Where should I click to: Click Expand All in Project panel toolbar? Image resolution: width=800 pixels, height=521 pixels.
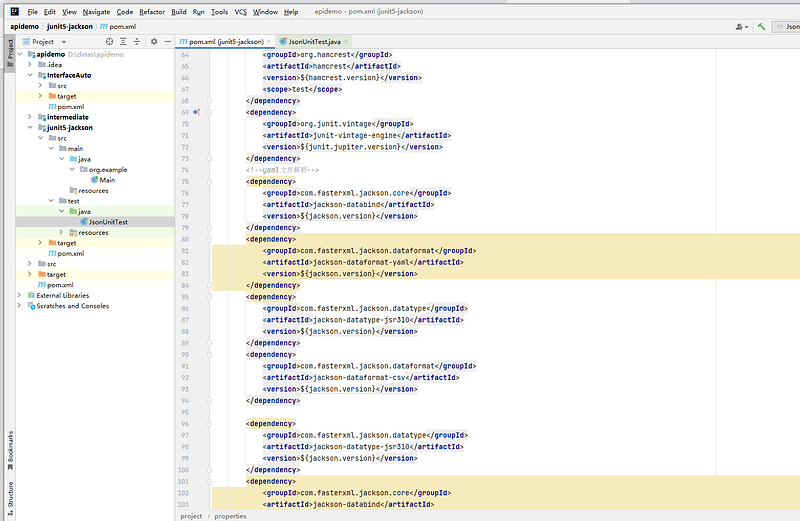click(x=123, y=41)
